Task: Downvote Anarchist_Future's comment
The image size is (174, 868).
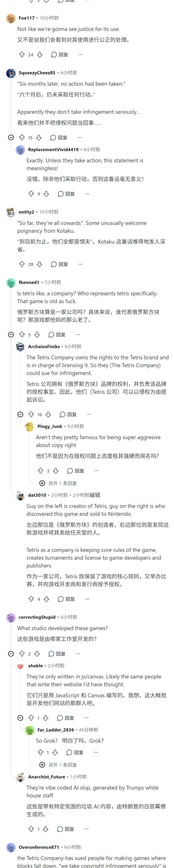Action: pyautogui.click(x=46, y=829)
